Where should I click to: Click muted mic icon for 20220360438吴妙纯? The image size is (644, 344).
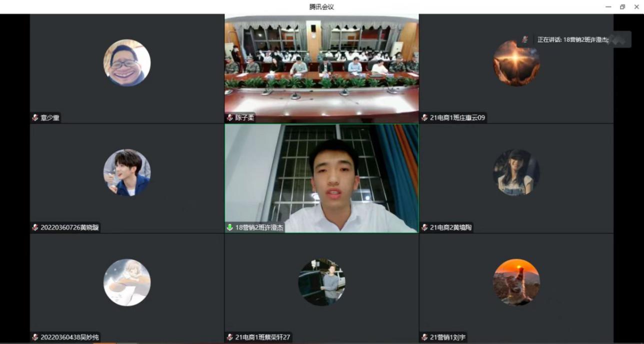point(35,338)
